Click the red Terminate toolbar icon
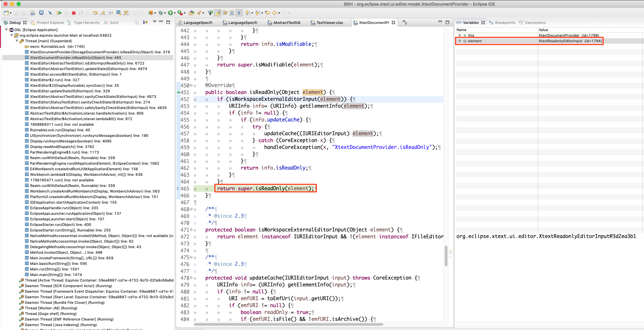 click(x=74, y=13)
